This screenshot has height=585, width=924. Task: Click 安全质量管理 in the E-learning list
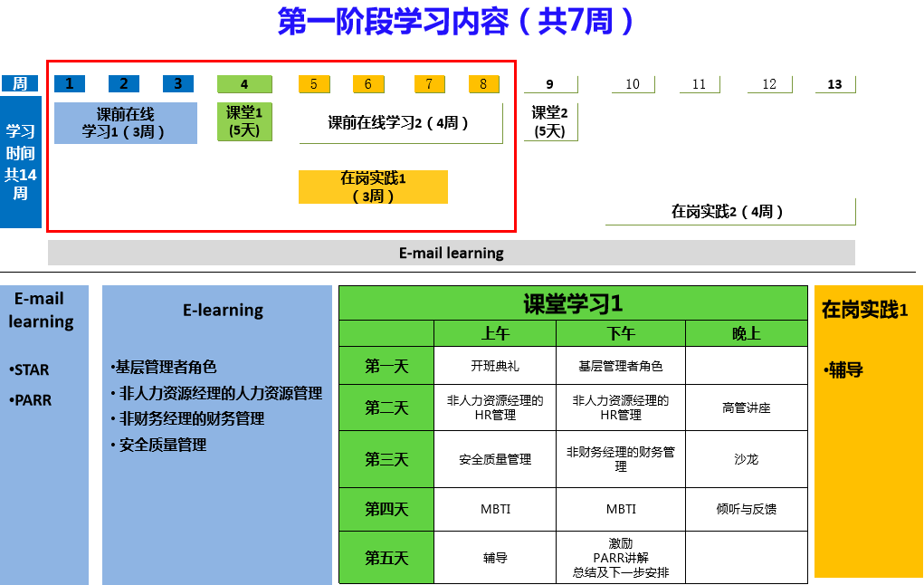coord(163,445)
